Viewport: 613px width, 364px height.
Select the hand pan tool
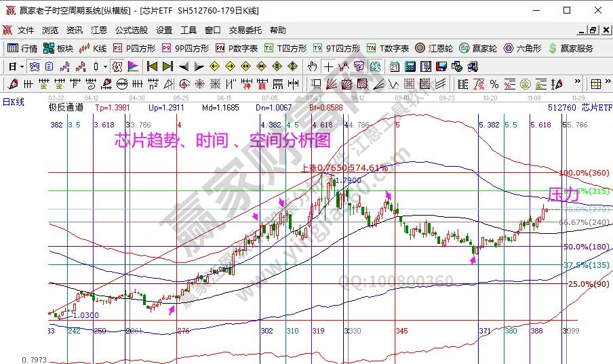[x=312, y=66]
